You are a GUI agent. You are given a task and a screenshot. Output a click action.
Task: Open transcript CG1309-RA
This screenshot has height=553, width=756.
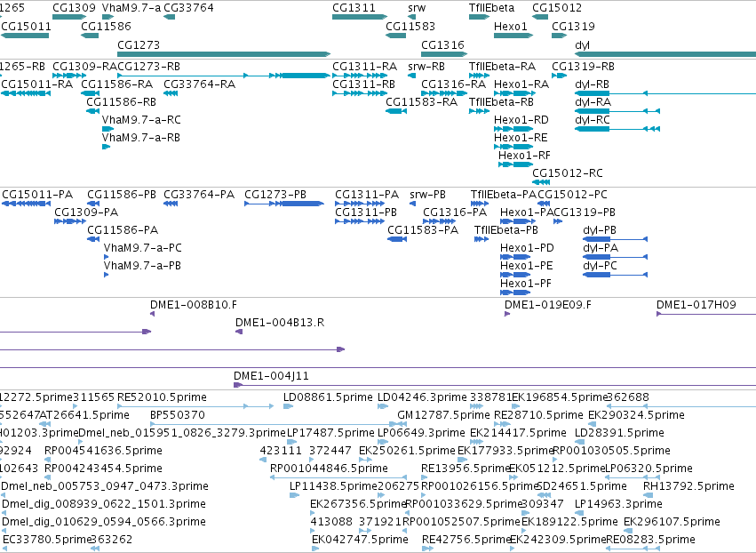[84, 66]
